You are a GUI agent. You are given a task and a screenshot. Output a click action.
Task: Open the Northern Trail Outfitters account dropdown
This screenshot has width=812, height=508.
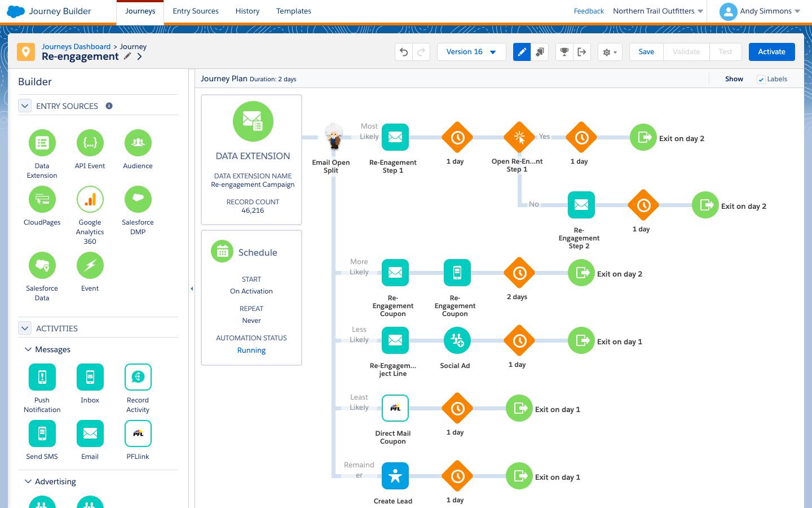coord(658,11)
